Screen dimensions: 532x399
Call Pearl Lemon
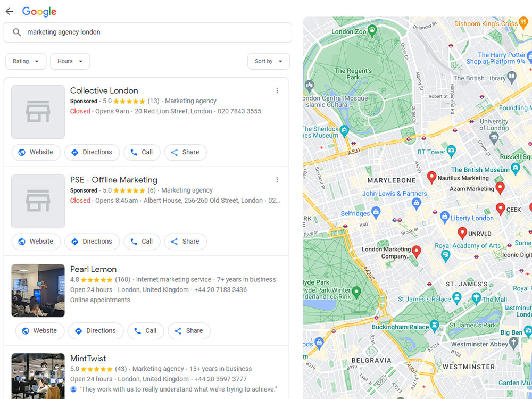coord(146,331)
